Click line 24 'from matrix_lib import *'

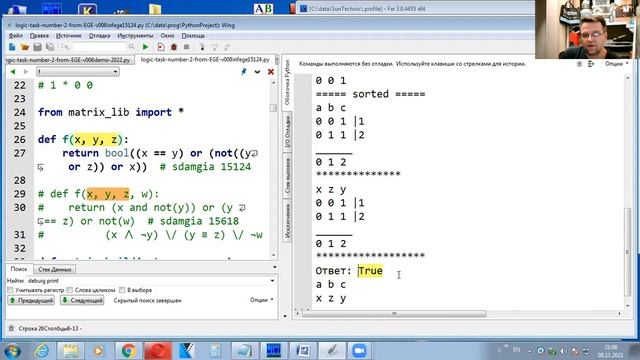tap(111, 112)
